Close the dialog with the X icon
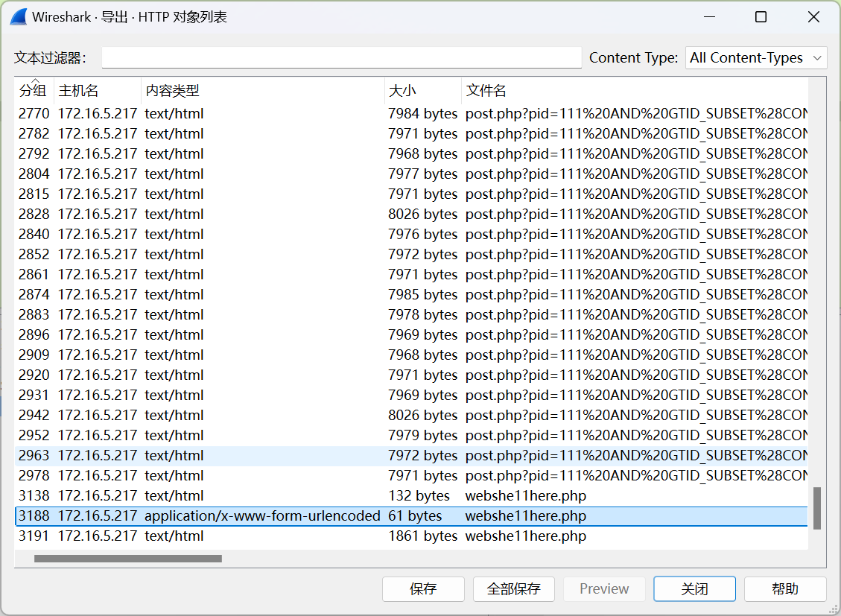The image size is (841, 616). pyautogui.click(x=813, y=17)
